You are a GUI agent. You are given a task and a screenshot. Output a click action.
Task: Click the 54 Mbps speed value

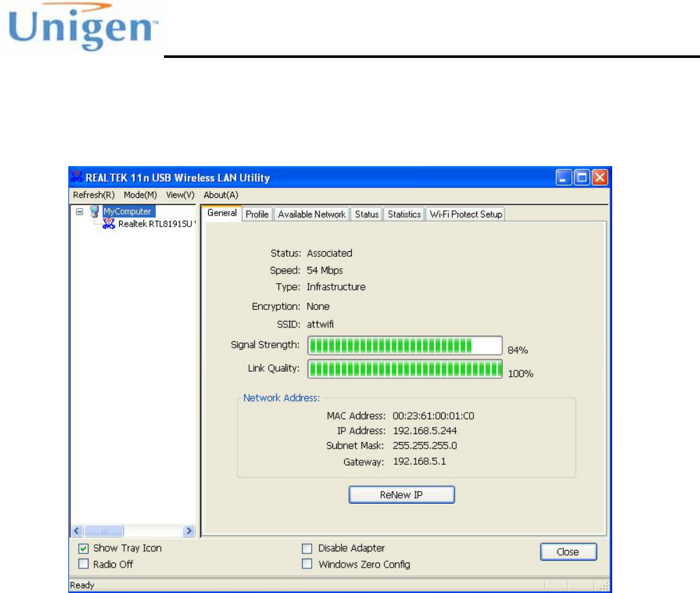[325, 270]
